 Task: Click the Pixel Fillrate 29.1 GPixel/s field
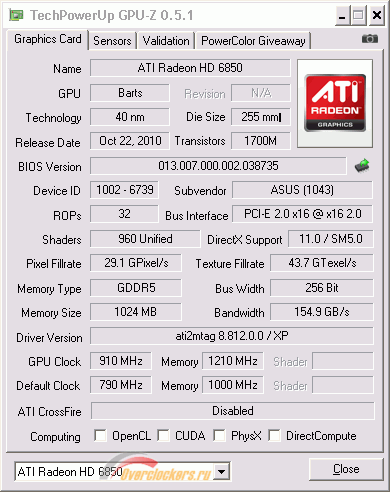[136, 263]
